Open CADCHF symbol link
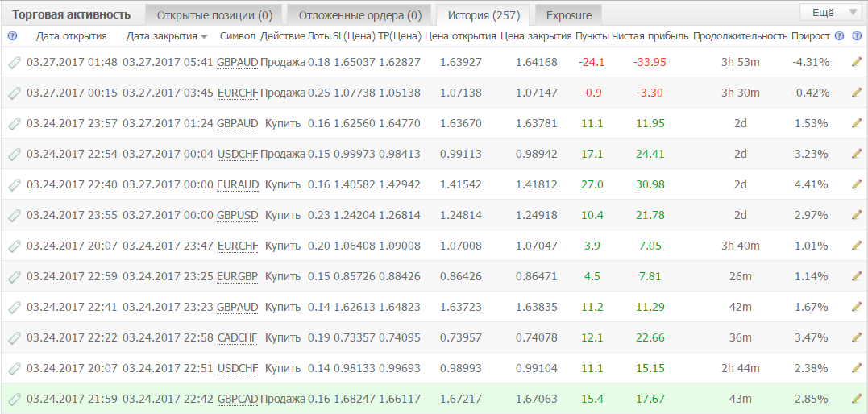Screen dimensions: 868x414 238,337
